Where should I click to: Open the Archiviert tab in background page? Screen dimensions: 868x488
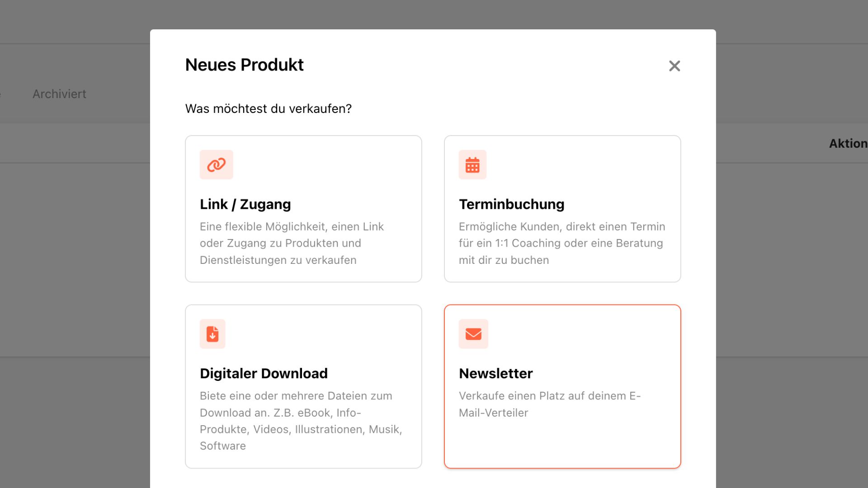pyautogui.click(x=59, y=94)
